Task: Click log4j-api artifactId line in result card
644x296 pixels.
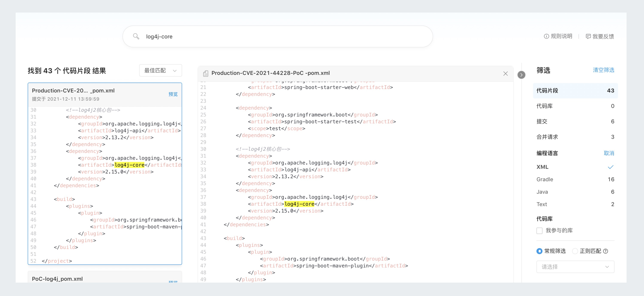Action: coord(129,131)
